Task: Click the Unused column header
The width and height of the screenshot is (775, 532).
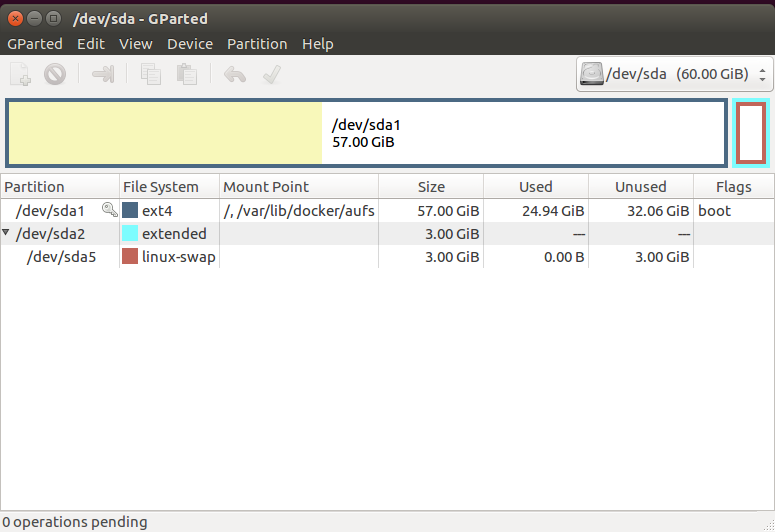Action: coord(641,186)
